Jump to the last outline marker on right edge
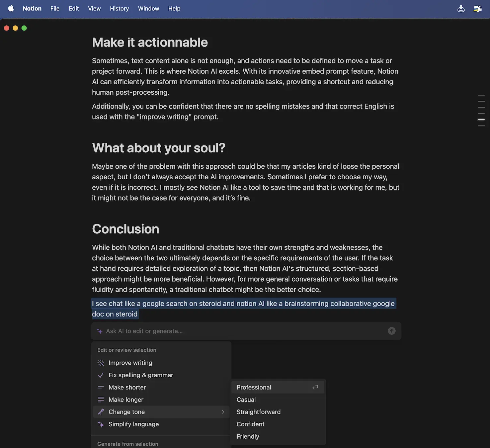The width and height of the screenshot is (490, 448). pos(481,126)
